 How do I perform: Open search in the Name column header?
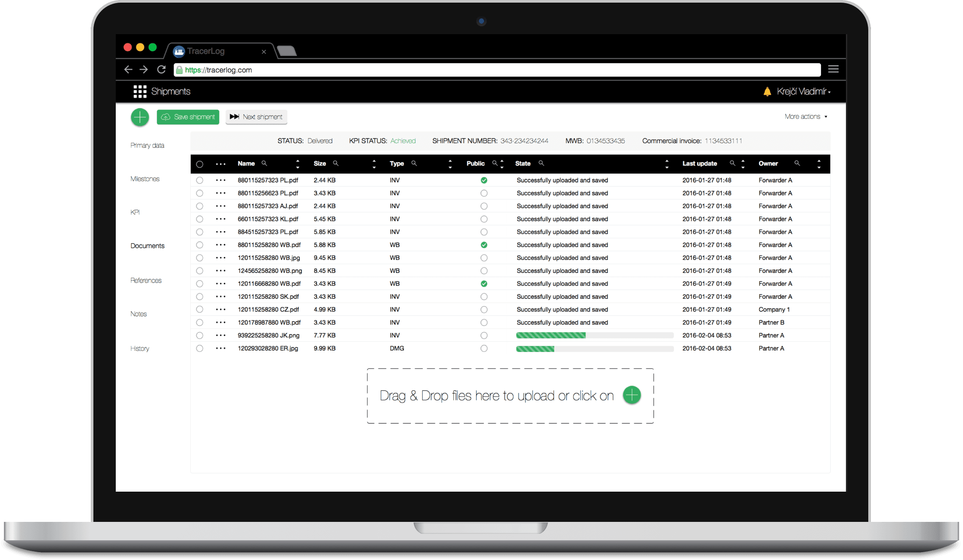[x=265, y=163]
